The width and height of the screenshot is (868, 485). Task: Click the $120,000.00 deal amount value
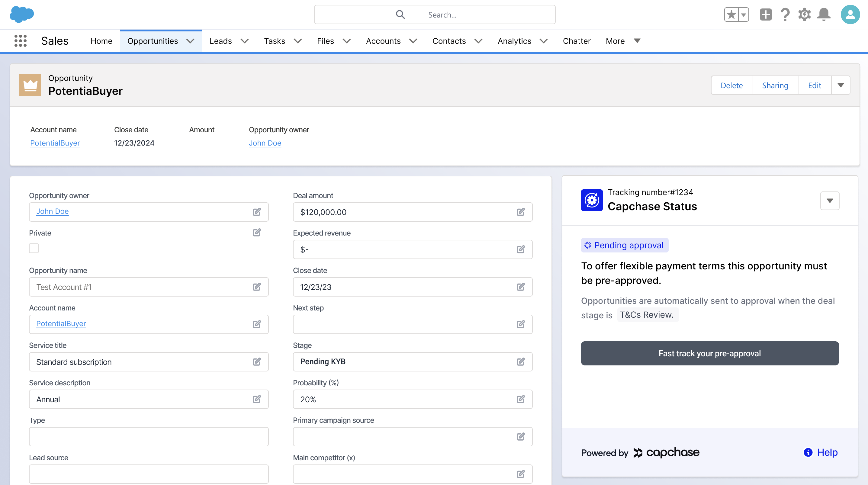(x=323, y=212)
